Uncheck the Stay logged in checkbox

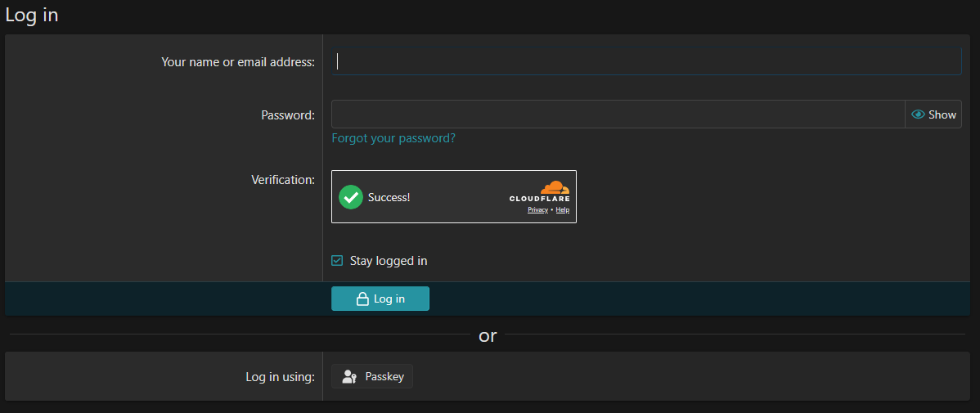[x=337, y=261]
